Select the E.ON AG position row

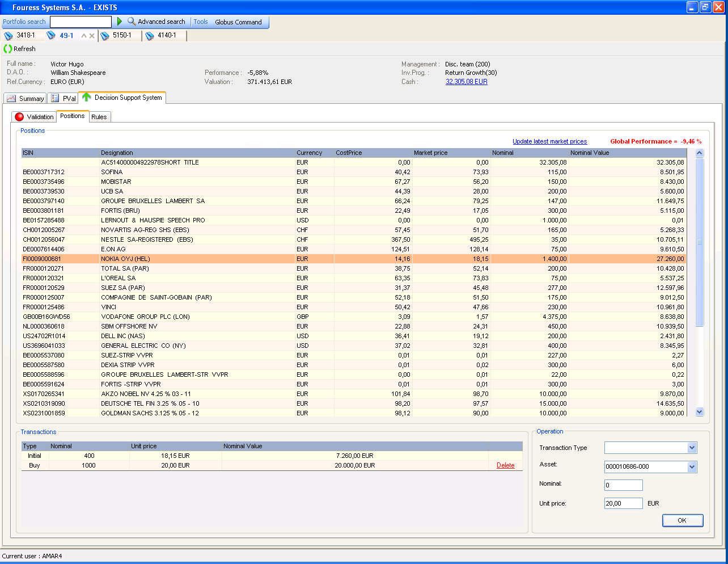(354, 249)
